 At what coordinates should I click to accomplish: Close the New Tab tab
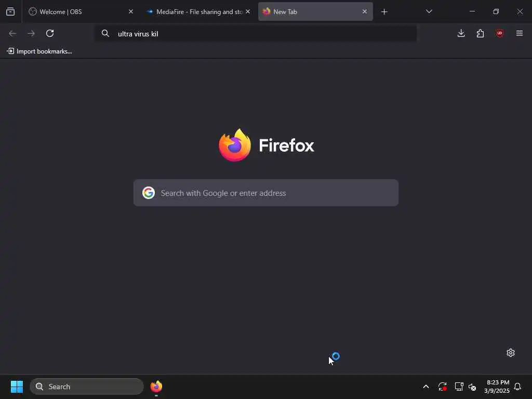[x=364, y=11]
